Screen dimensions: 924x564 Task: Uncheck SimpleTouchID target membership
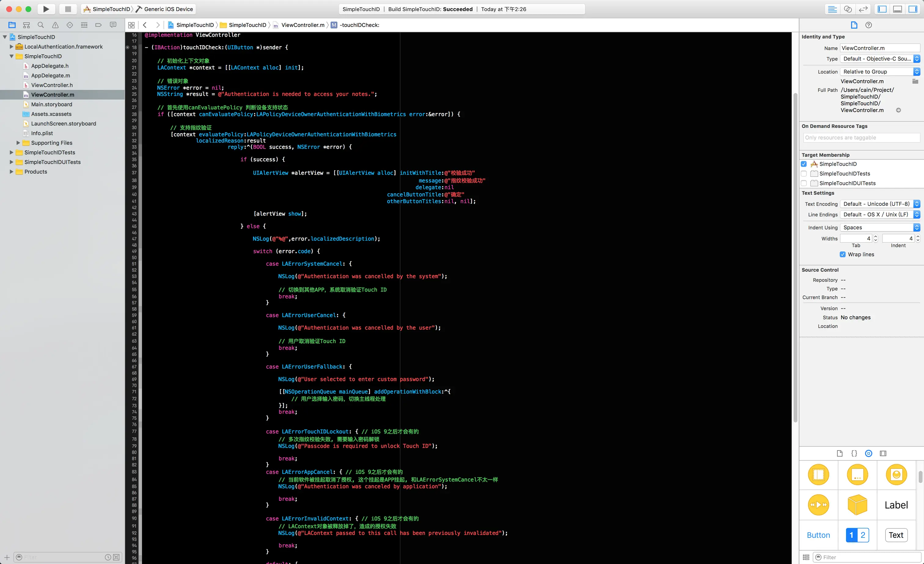(804, 164)
